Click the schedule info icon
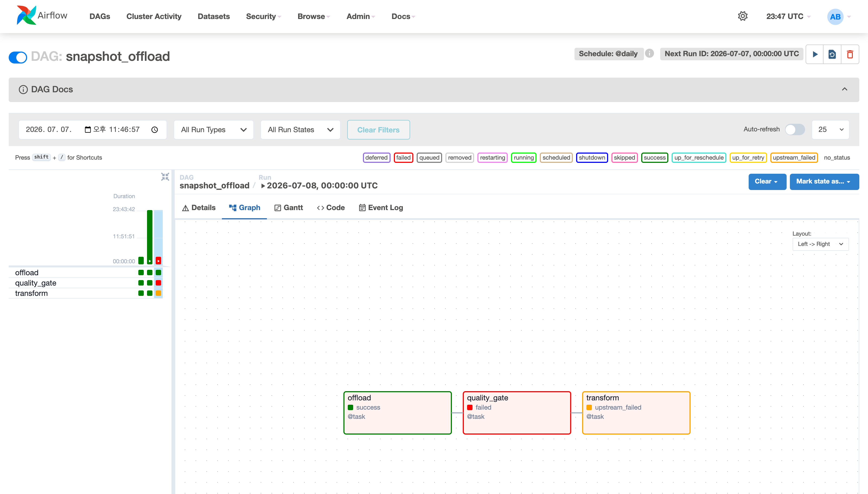The width and height of the screenshot is (868, 494). (x=649, y=54)
